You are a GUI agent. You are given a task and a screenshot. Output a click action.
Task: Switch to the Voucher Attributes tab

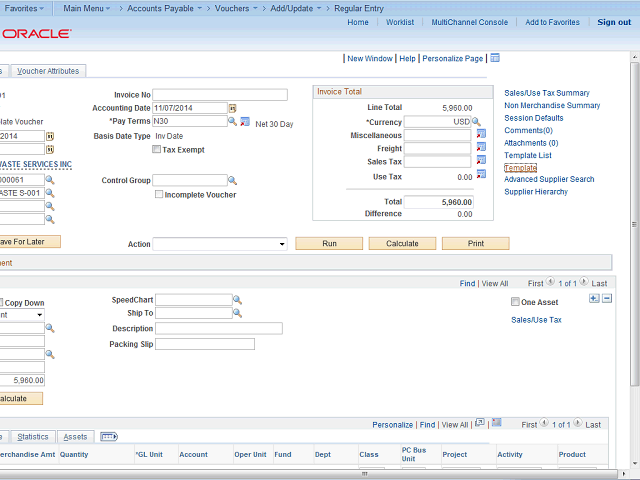point(48,71)
